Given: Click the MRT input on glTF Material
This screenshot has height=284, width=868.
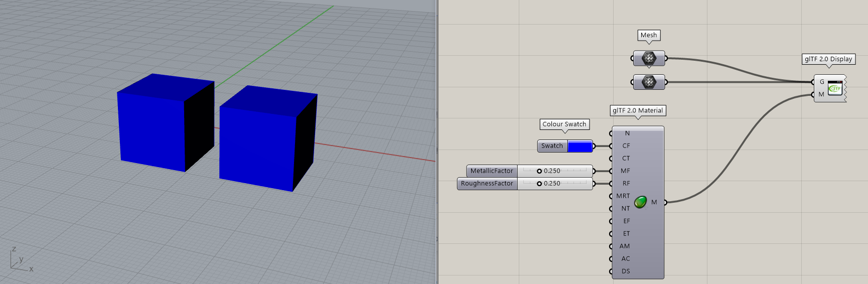Looking at the screenshot, I should click(x=623, y=196).
